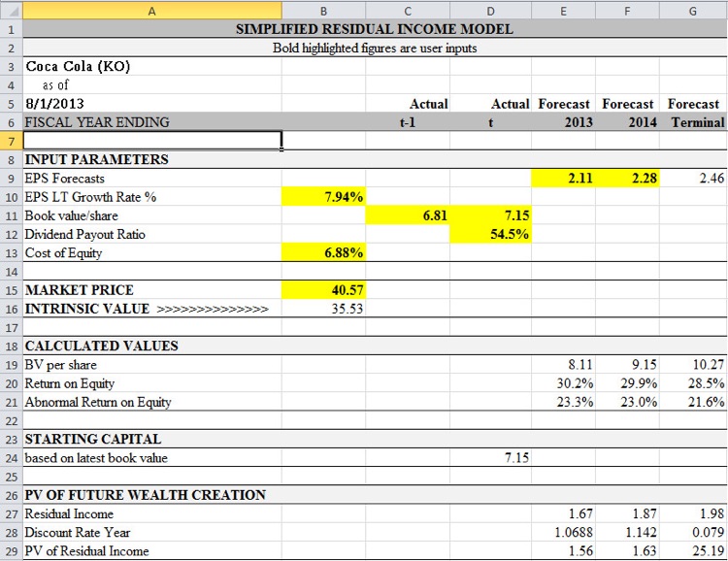Select the Simplified Residual Income Model title
Viewport: 728px width, 561px height.
click(x=375, y=29)
